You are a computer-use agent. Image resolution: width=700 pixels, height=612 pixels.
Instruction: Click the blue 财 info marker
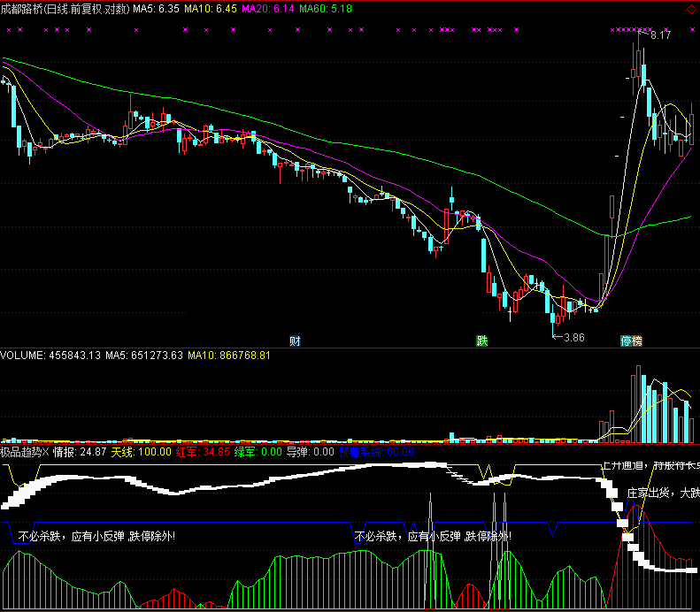pos(296,340)
